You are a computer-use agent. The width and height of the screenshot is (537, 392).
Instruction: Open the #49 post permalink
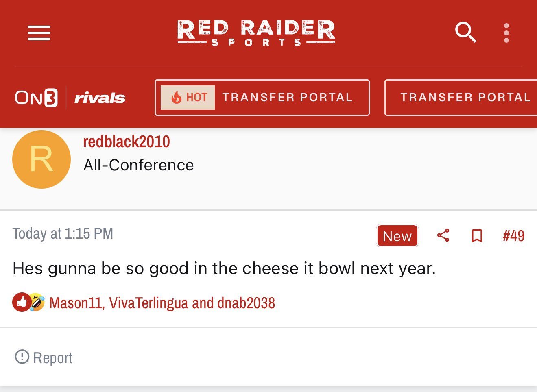pos(513,236)
